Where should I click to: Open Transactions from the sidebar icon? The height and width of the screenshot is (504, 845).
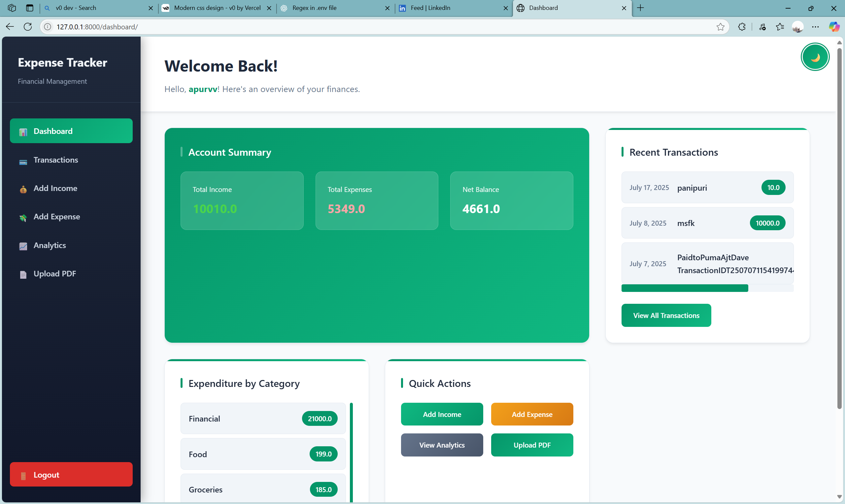[23, 162]
